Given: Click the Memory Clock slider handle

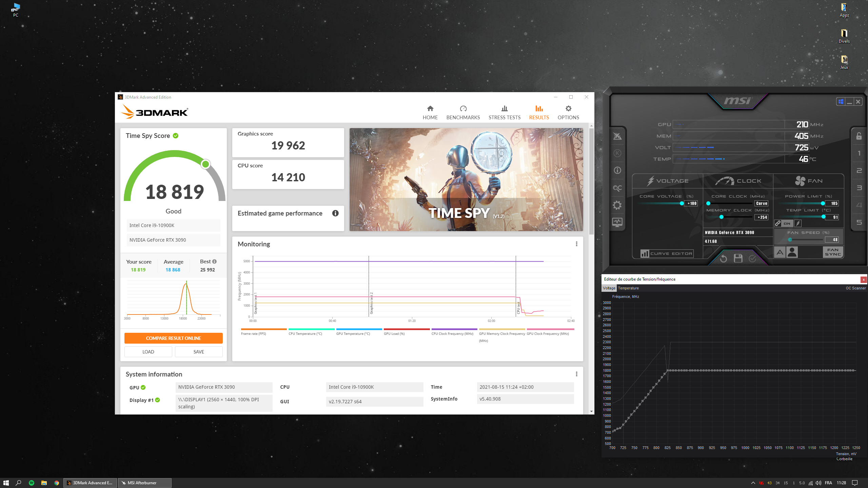Looking at the screenshot, I should pyautogui.click(x=721, y=217).
